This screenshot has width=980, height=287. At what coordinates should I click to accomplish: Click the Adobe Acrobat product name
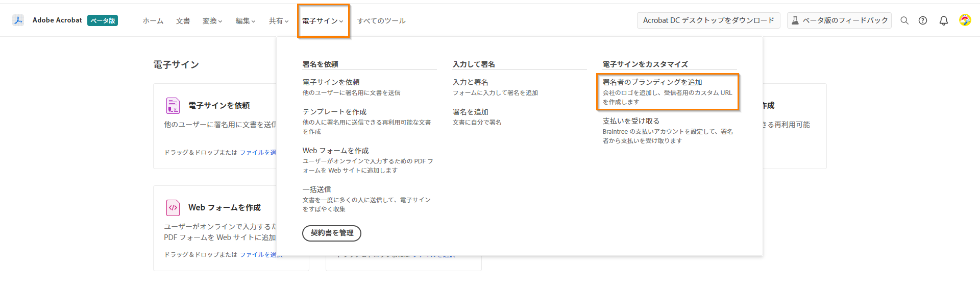point(57,20)
